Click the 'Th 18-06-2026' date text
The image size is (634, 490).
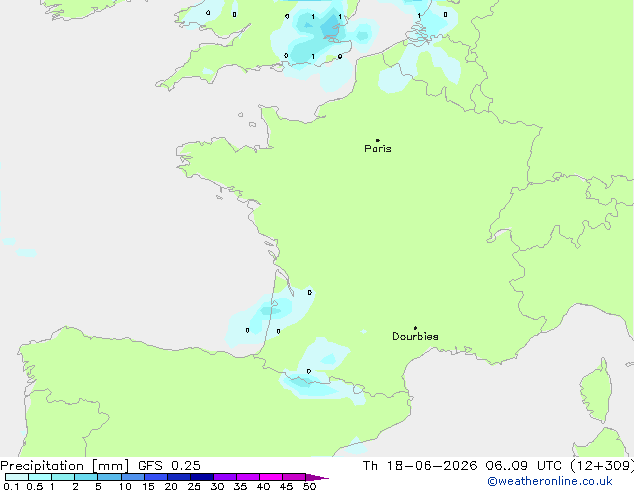pos(420,466)
